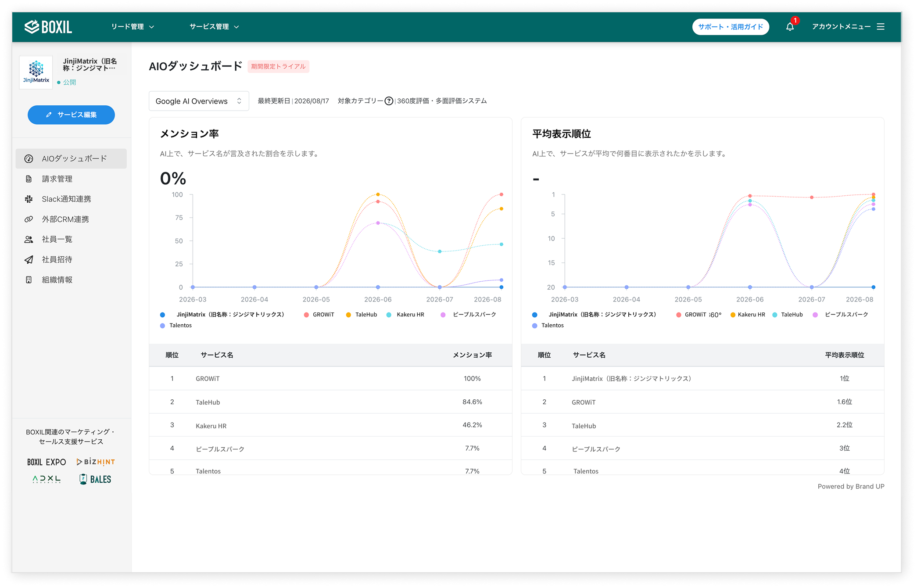Image resolution: width=917 pixels, height=588 pixels.
Task: Toggle TaleHub series in 平均表示順位 legend
Action: pos(788,315)
